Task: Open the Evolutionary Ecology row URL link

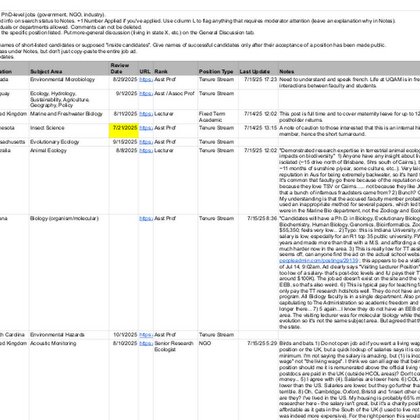Action: (x=146, y=142)
